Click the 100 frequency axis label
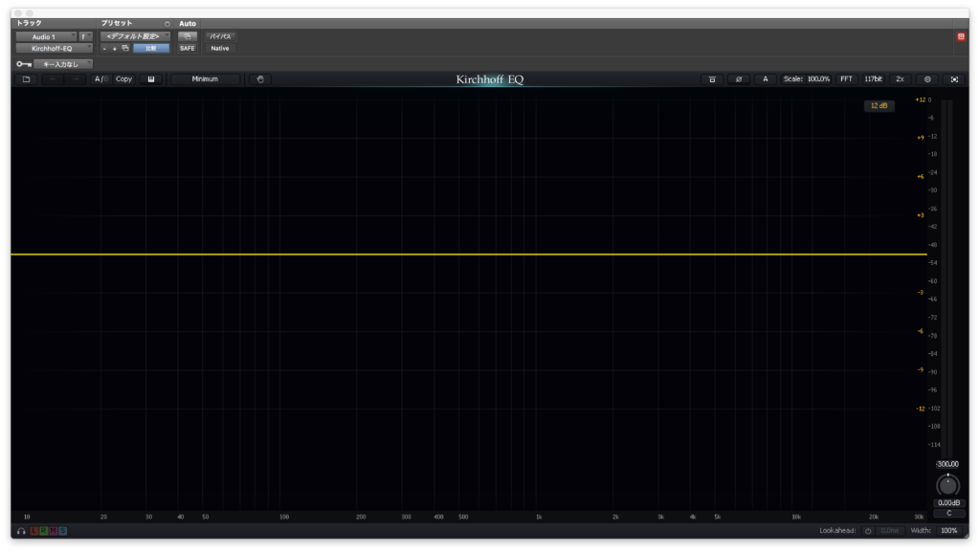The height and width of the screenshot is (552, 980). [x=284, y=517]
